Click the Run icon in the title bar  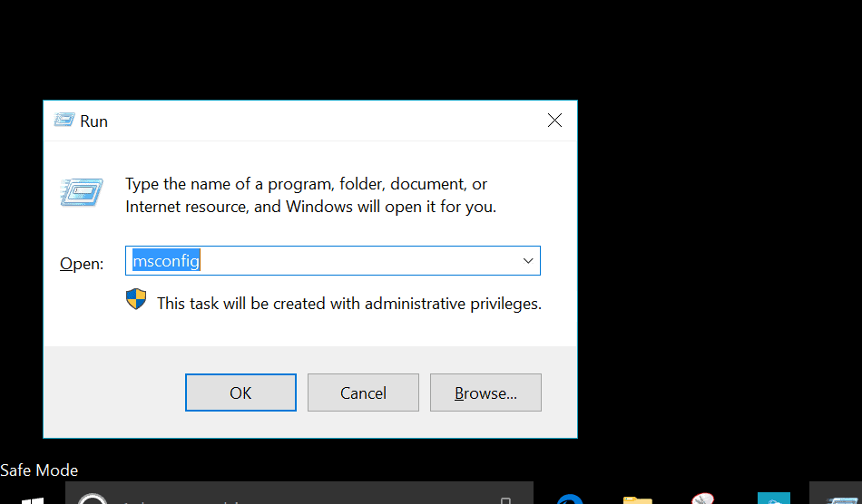coord(64,121)
